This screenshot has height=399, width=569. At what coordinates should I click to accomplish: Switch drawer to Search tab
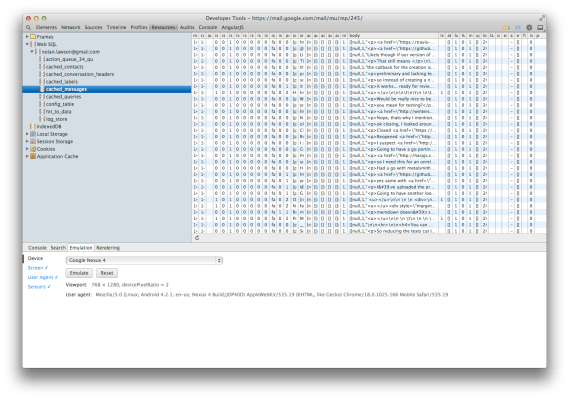coord(58,248)
